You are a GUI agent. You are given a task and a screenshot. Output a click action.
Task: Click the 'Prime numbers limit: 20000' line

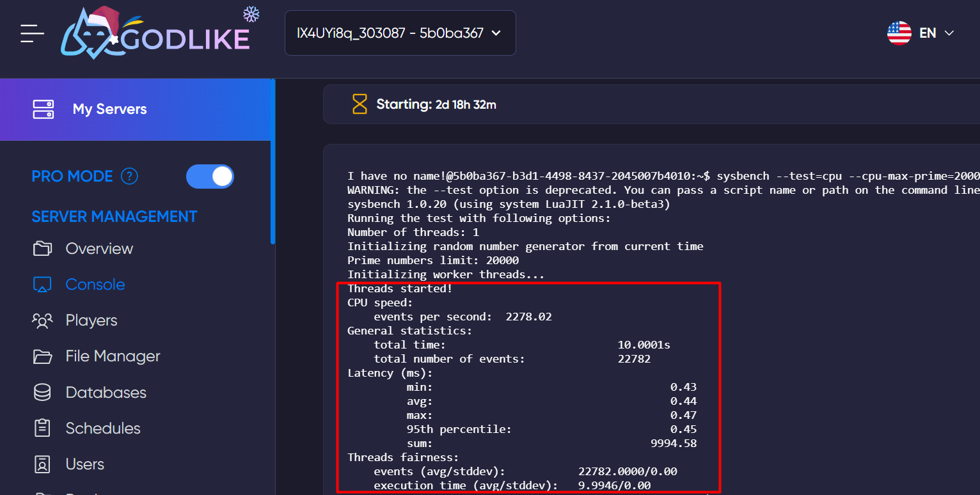pos(433,260)
